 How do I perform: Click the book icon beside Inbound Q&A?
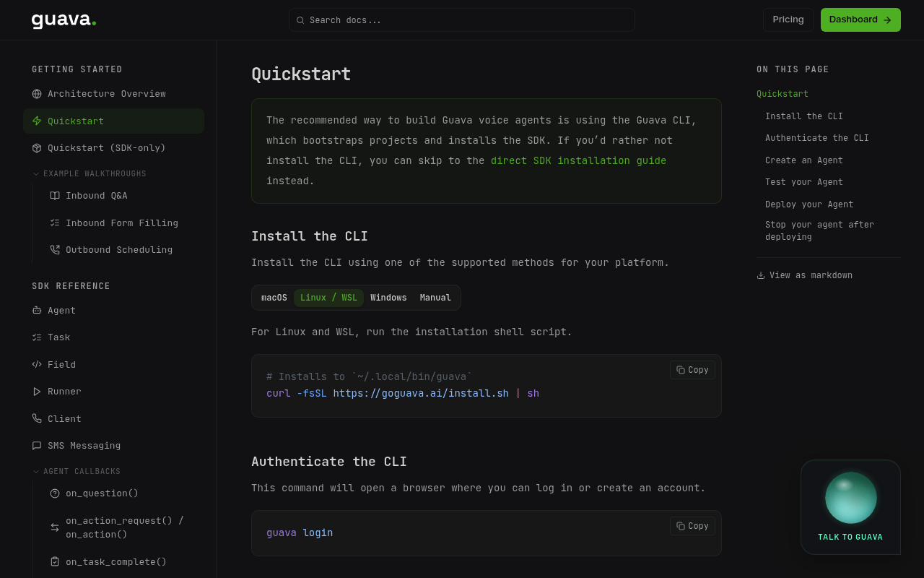pyautogui.click(x=55, y=196)
